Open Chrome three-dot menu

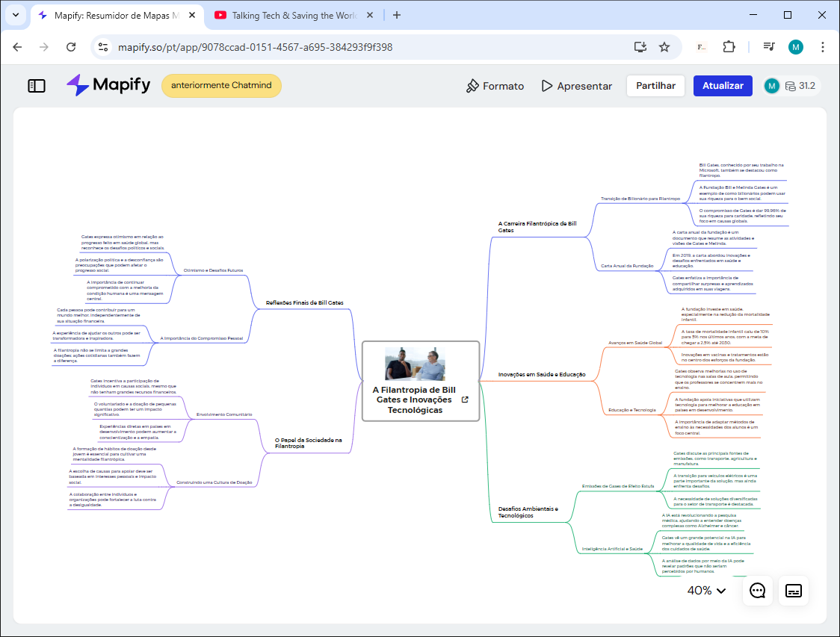822,47
